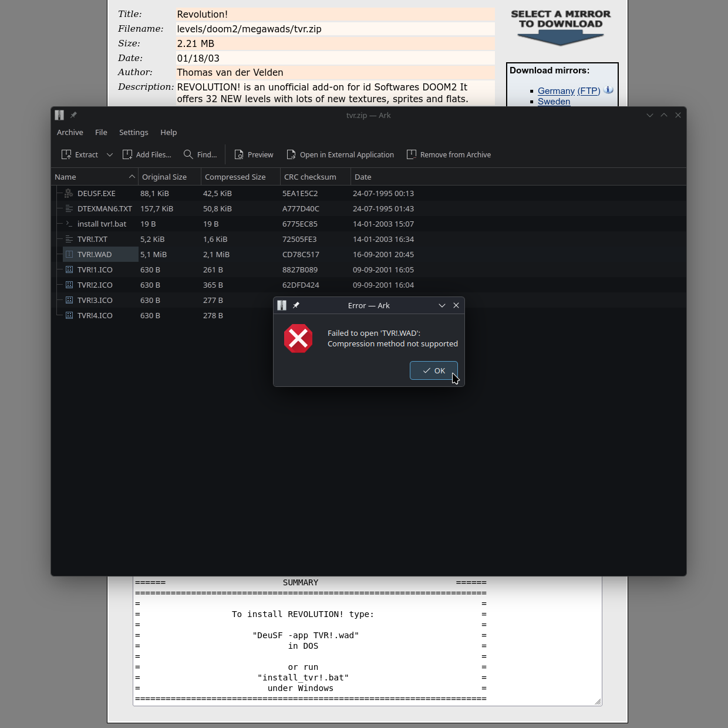Screen dimensions: 728x728
Task: Click the OK button in the error dialog
Action: [433, 370]
